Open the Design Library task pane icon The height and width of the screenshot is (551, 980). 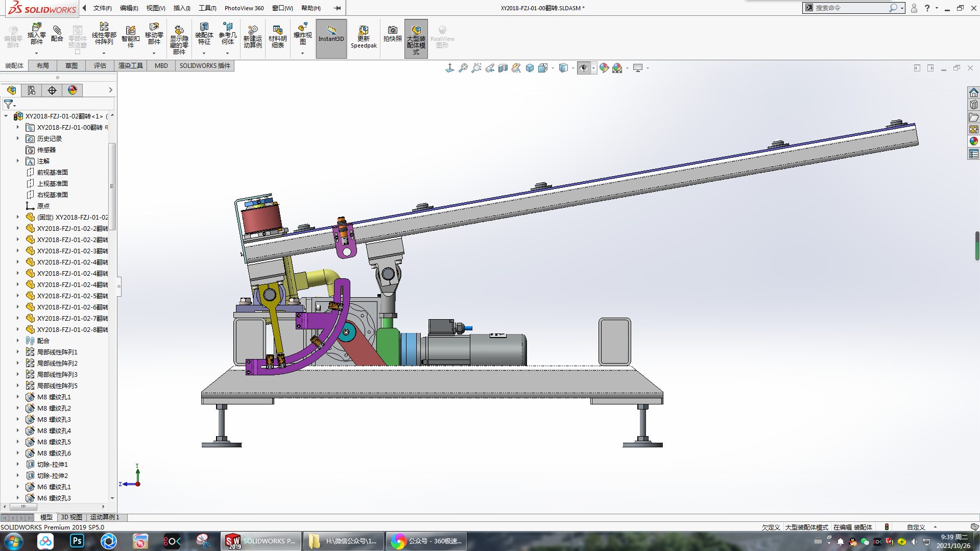pos(974,105)
